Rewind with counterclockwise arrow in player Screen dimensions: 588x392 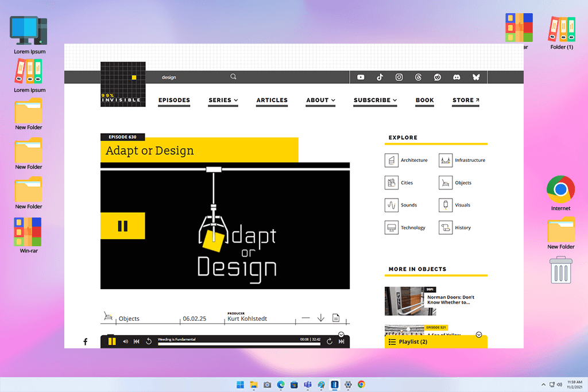(149, 341)
